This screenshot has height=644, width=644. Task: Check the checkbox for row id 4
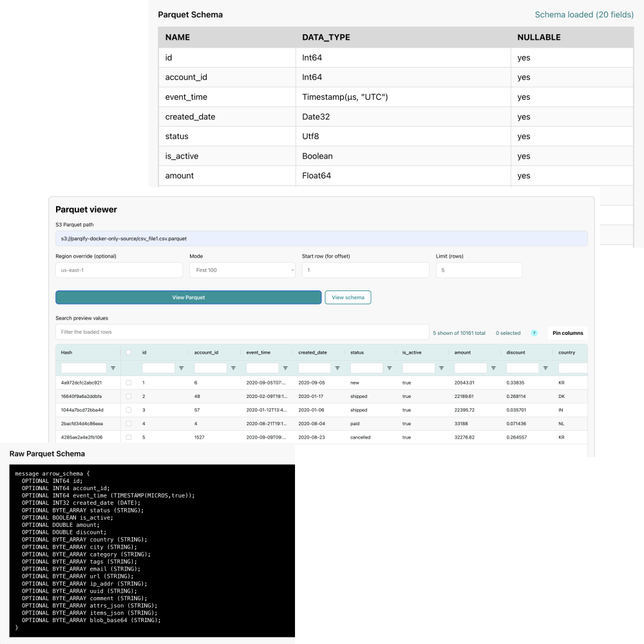(129, 424)
